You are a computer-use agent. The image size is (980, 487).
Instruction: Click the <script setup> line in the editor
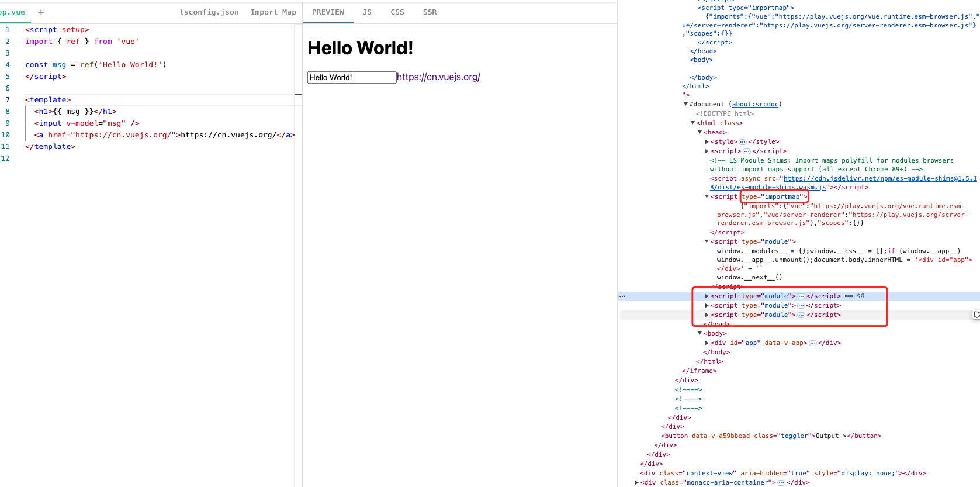pyautogui.click(x=57, y=30)
